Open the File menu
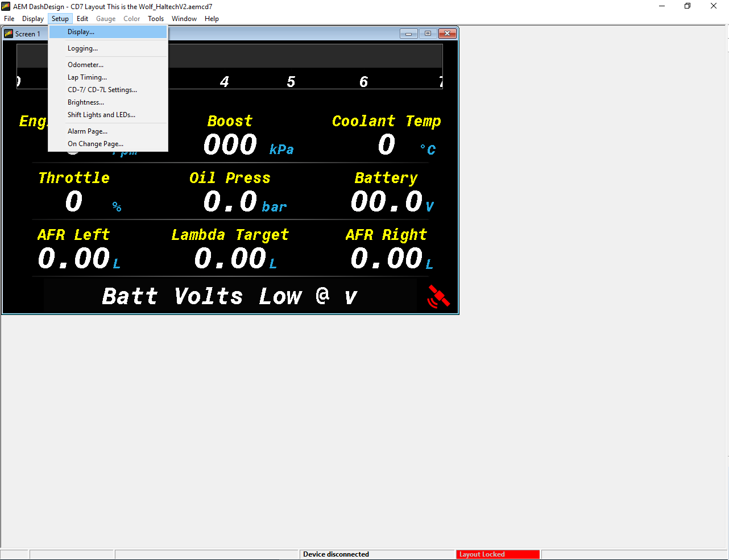The width and height of the screenshot is (729, 560). tap(9, 19)
